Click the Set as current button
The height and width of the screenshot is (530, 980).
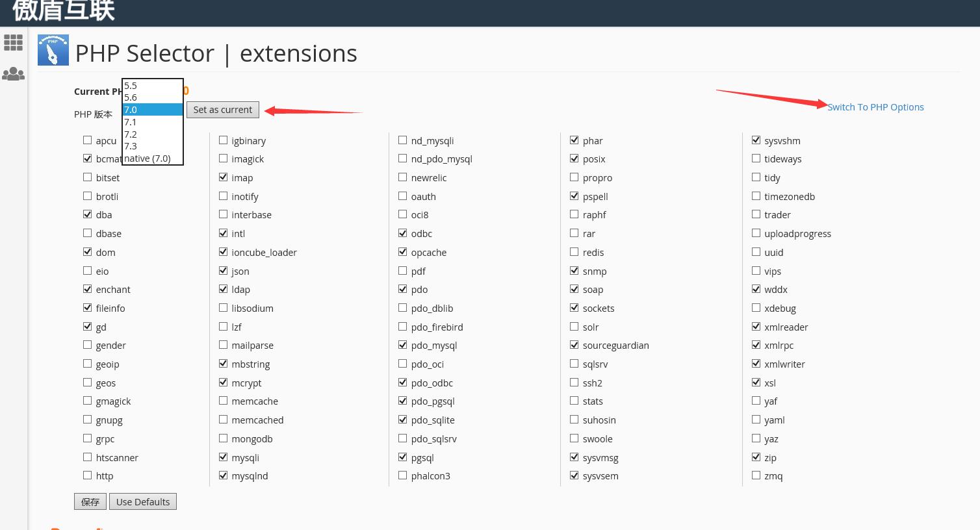tap(222, 110)
